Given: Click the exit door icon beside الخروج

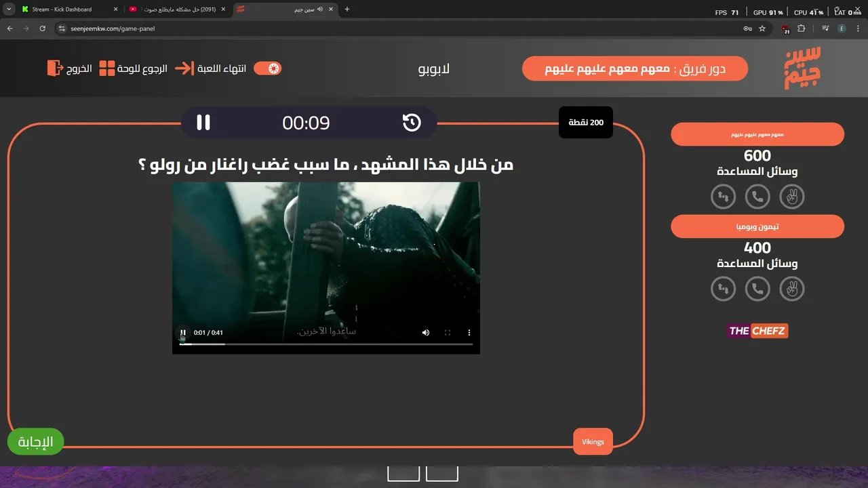Looking at the screenshot, I should coord(54,68).
